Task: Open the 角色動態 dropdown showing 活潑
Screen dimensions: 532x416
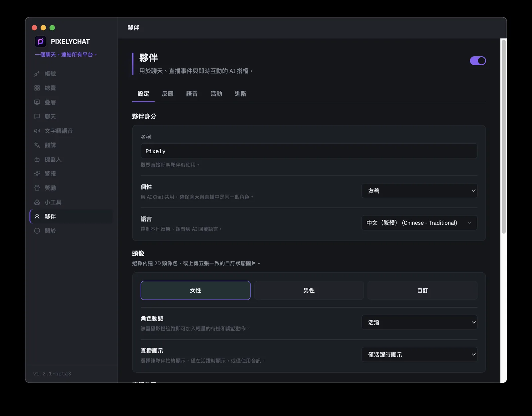Action: [x=419, y=323]
